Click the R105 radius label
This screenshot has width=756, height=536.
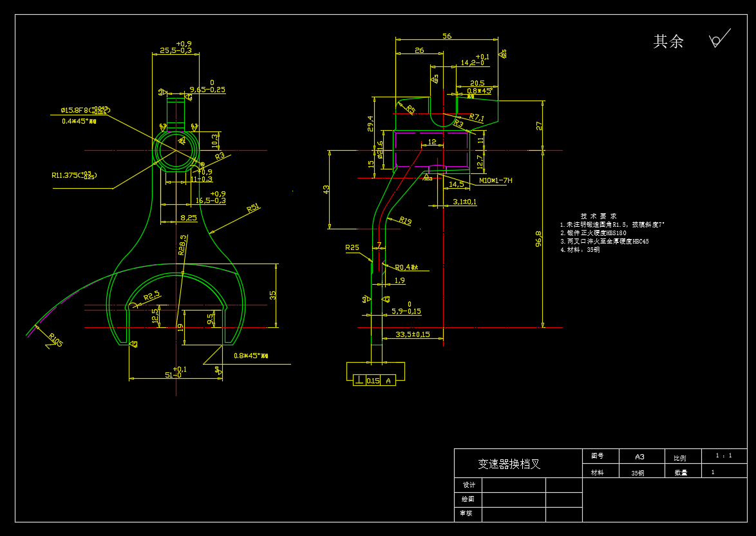(55, 340)
